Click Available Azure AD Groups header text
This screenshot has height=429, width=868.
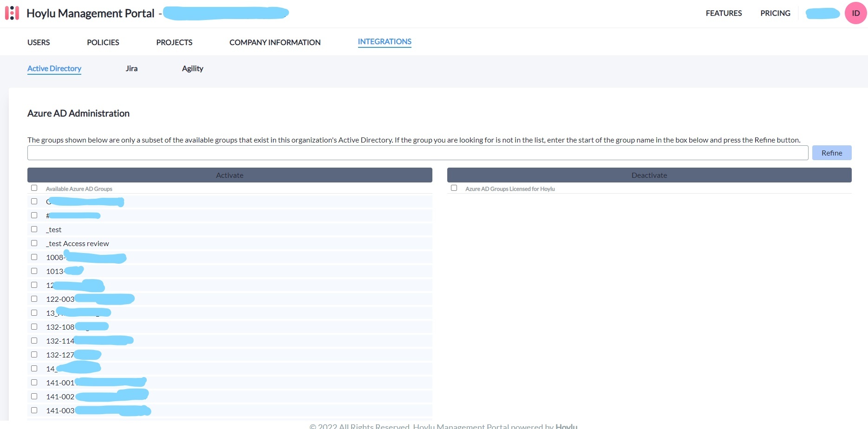[x=79, y=189]
